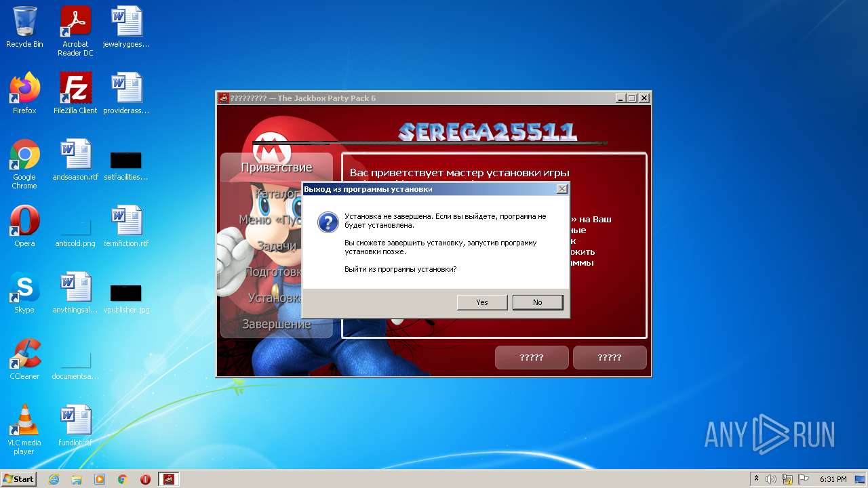Launch Firefox from desktop
Image resolution: width=868 pixels, height=488 pixels.
(x=24, y=94)
